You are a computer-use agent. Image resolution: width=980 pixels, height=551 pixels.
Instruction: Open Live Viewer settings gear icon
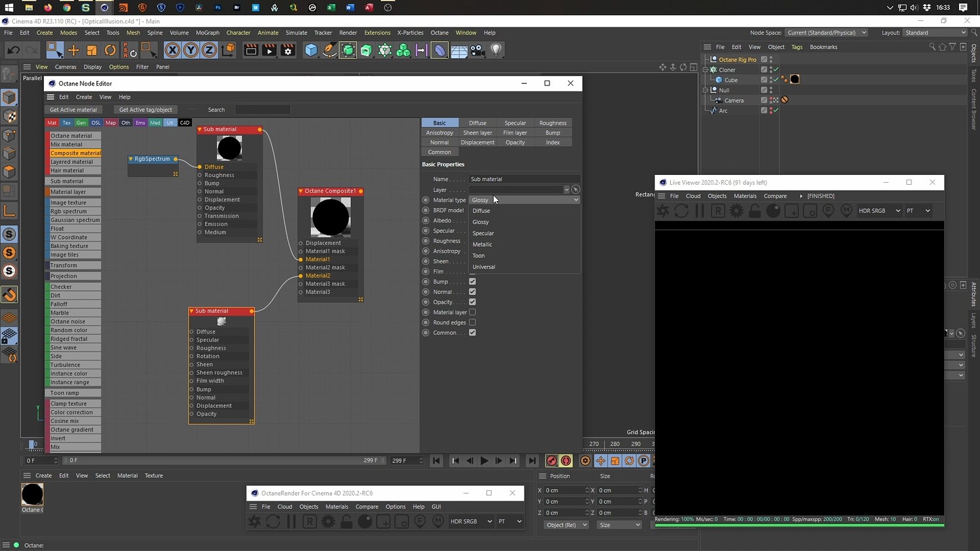736,211
